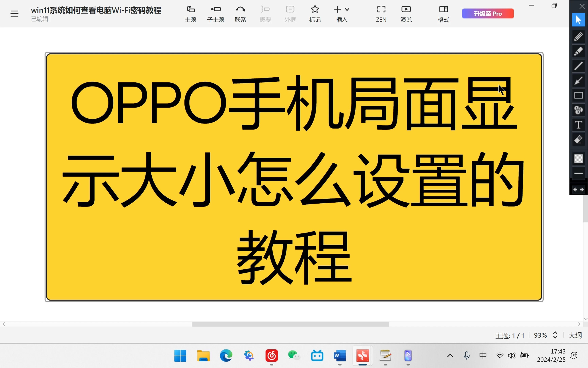
Task: Show hidden system tray icons
Action: tap(450, 356)
